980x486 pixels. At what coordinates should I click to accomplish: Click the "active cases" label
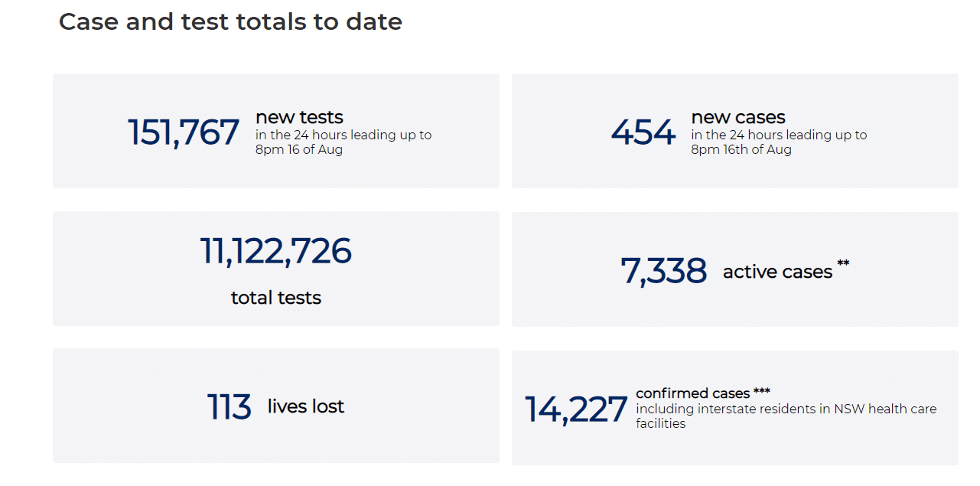coord(777,272)
